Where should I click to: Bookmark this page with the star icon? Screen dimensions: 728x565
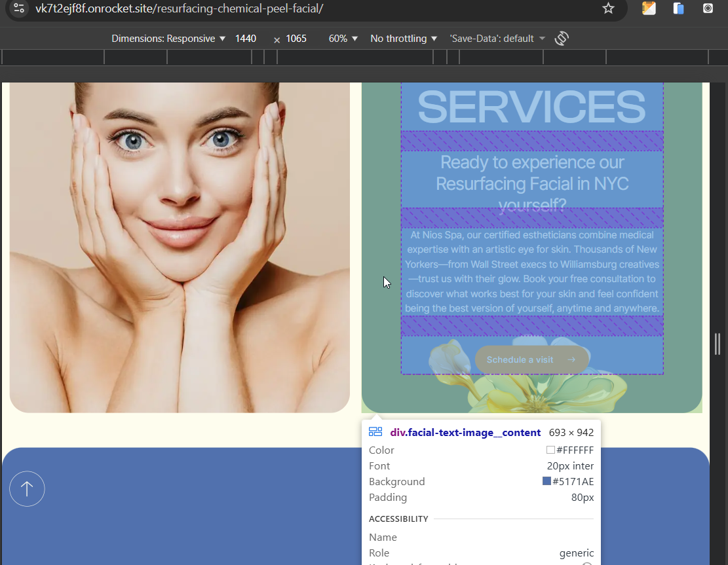(608, 8)
